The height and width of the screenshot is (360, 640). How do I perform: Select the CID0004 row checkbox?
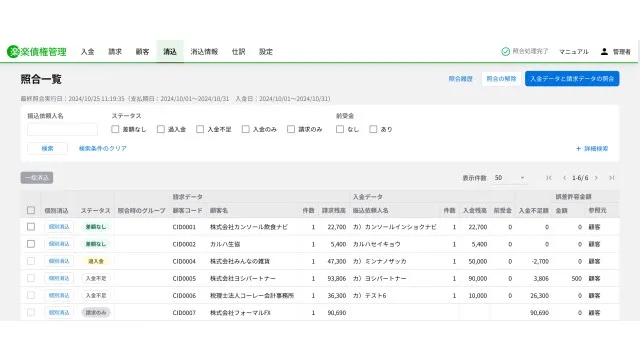pyautogui.click(x=31, y=261)
